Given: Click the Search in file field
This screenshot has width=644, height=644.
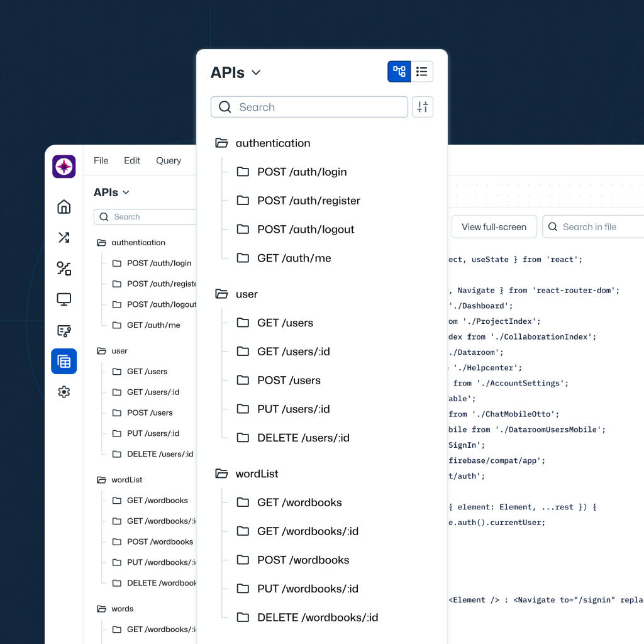Looking at the screenshot, I should [x=594, y=227].
